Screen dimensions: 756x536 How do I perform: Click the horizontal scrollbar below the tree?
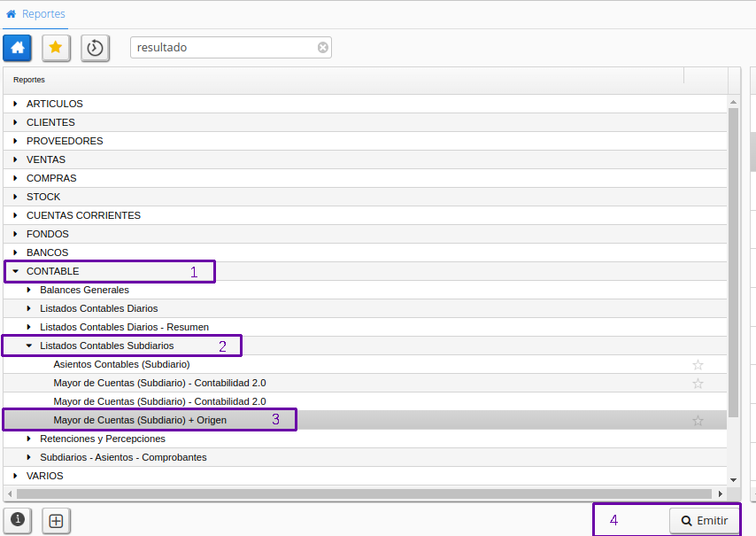tap(364, 494)
